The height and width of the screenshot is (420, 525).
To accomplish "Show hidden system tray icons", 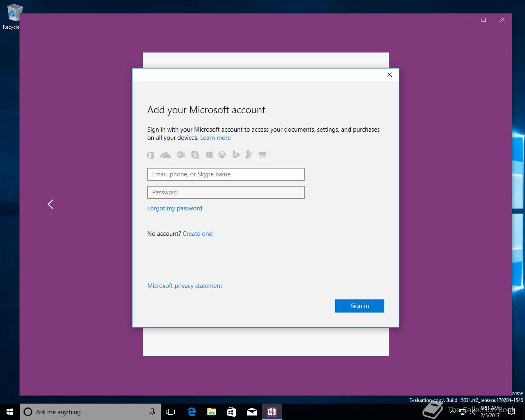I will pos(452,411).
